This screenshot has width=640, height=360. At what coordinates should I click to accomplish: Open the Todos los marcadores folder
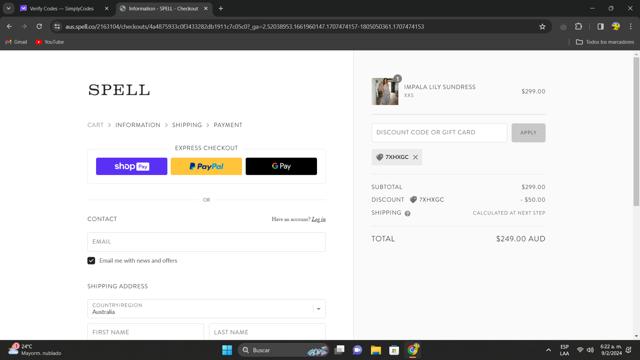coord(605,42)
